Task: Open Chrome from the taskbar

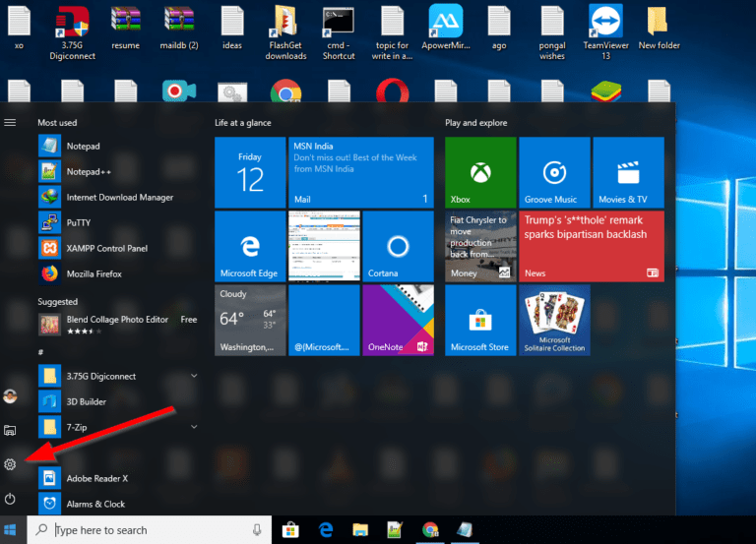Action: pos(430,530)
